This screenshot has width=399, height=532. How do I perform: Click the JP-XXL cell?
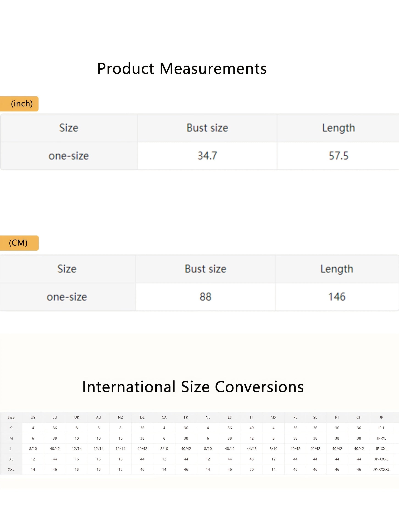point(381,449)
